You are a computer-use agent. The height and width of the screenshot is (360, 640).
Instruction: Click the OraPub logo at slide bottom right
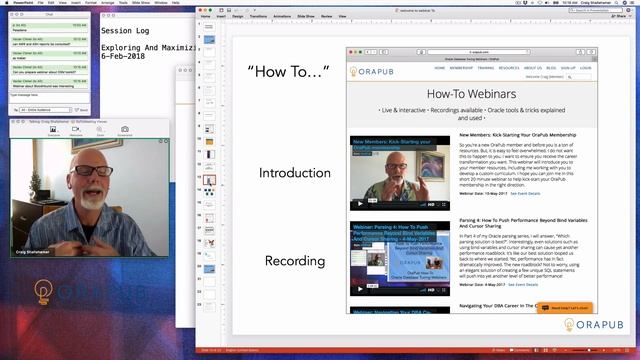click(594, 324)
